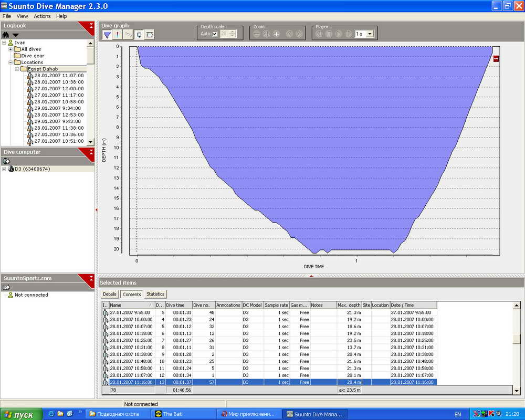Viewport: 525px width, 420px height.
Task: Select dive 28.01.2007 11:07:00 in Logbook tree
Action: click(59, 76)
